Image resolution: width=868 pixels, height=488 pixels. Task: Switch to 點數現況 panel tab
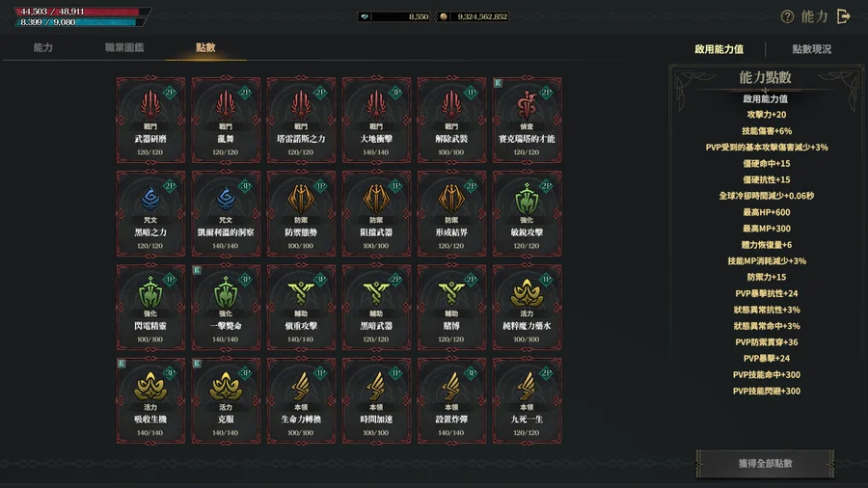point(811,49)
